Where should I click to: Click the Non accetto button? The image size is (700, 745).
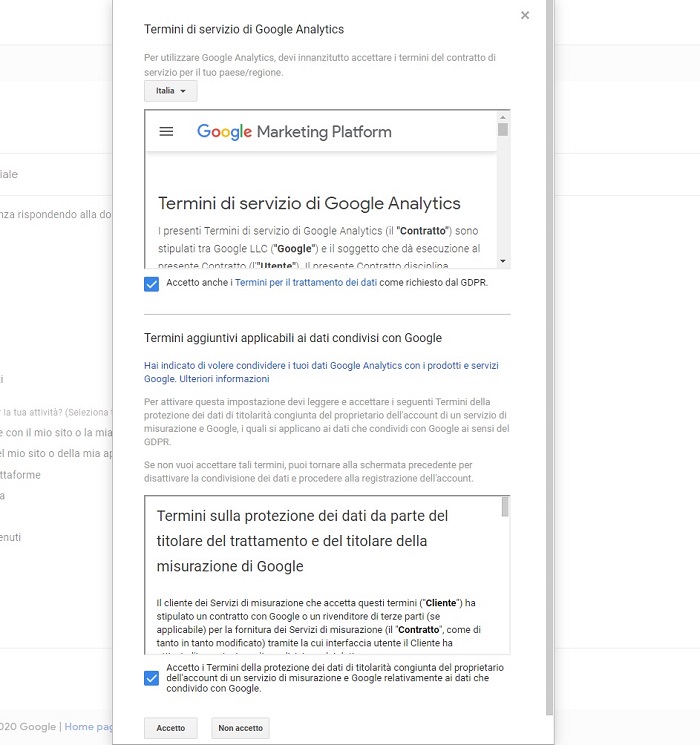coord(240,728)
